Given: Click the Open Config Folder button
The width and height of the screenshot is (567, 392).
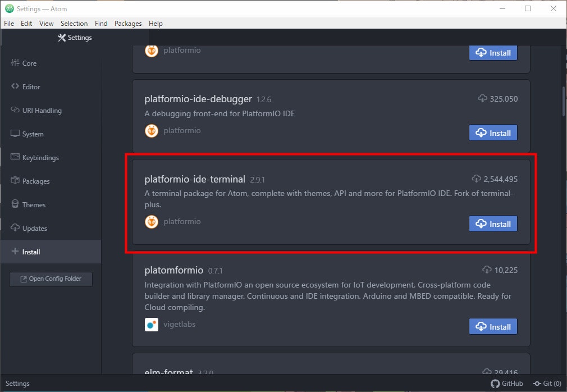Looking at the screenshot, I should pos(51,279).
